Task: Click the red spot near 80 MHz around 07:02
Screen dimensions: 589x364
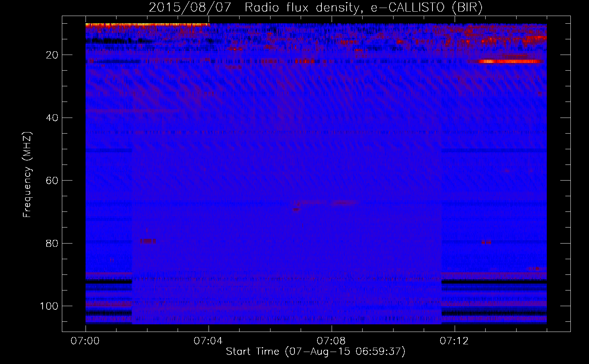Action: click(x=148, y=241)
